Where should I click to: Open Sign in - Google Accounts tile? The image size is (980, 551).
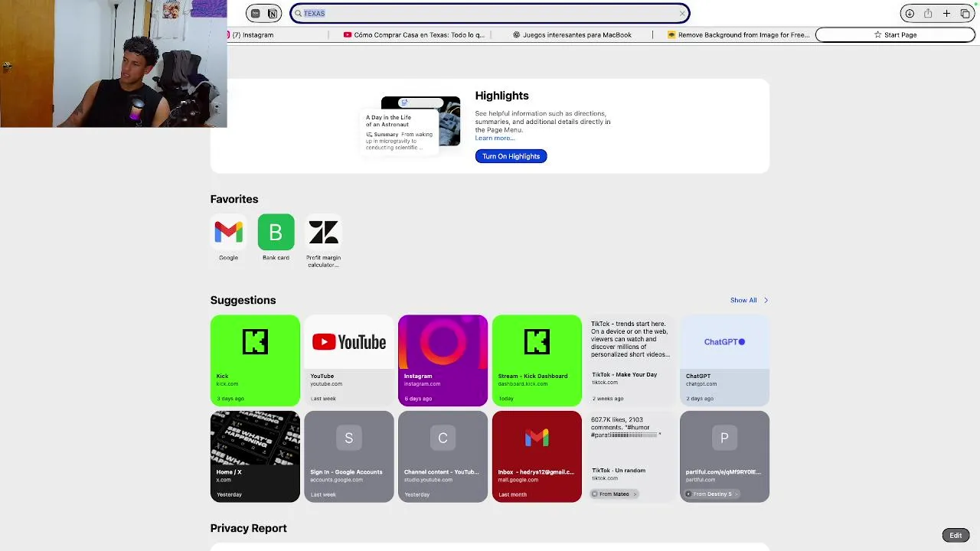348,456
